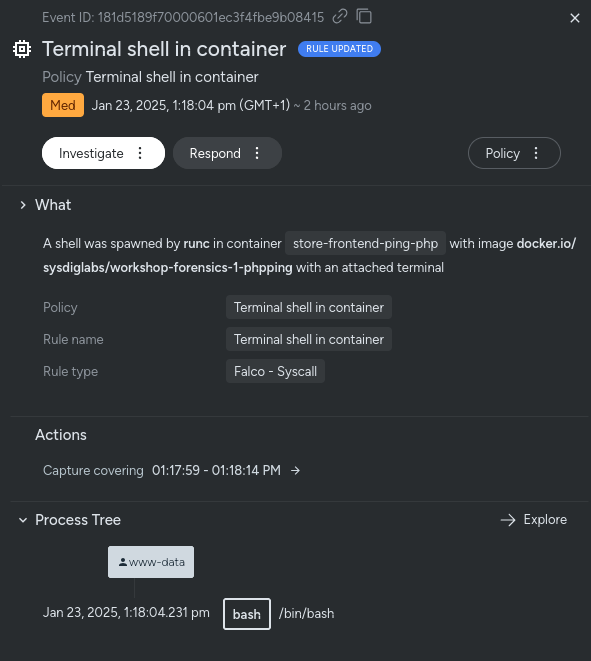Open capture via the arrow icon
The height and width of the screenshot is (661, 591).
[x=296, y=470]
